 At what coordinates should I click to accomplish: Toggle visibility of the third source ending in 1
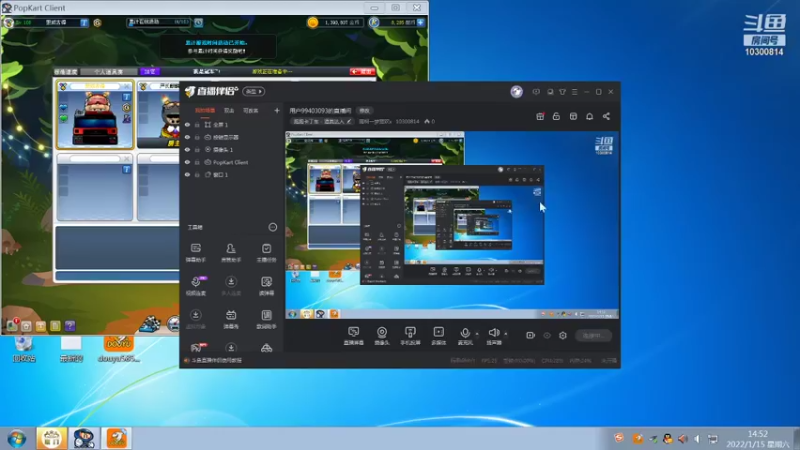pyautogui.click(x=187, y=149)
